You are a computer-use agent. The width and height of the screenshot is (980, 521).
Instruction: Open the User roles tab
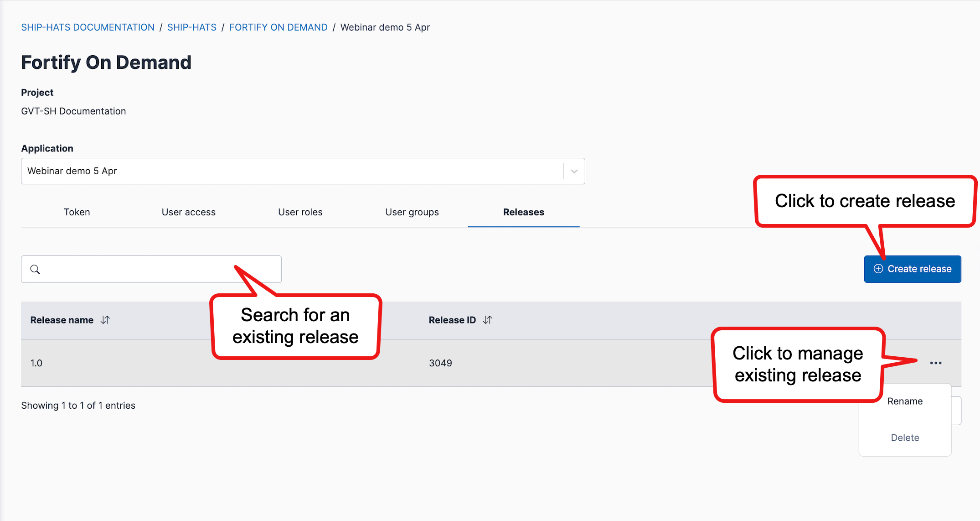point(300,212)
